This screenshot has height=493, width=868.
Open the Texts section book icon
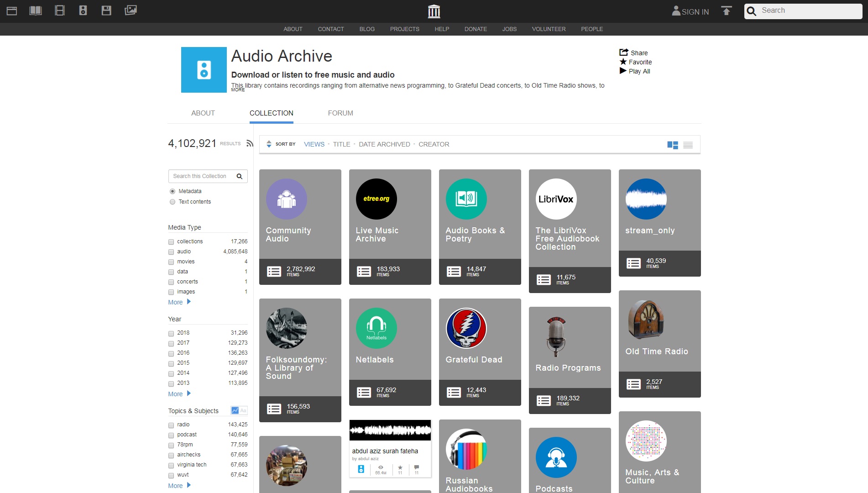36,10
